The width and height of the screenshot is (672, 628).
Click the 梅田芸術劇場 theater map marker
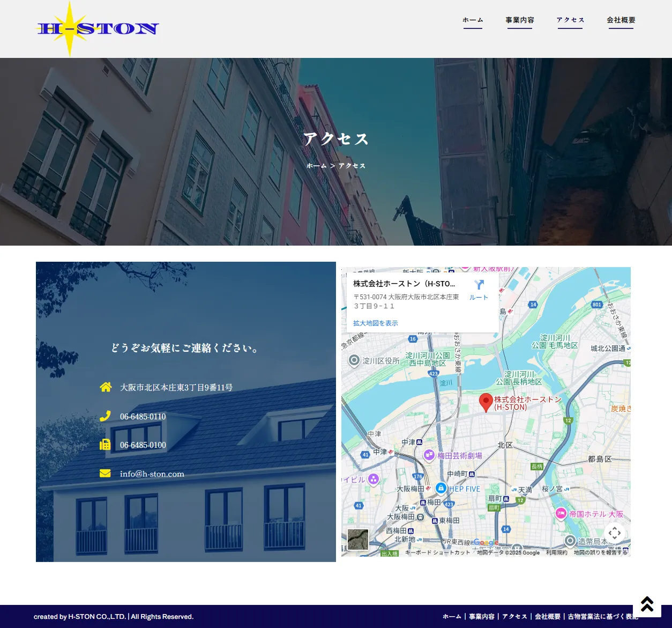pyautogui.click(x=429, y=455)
